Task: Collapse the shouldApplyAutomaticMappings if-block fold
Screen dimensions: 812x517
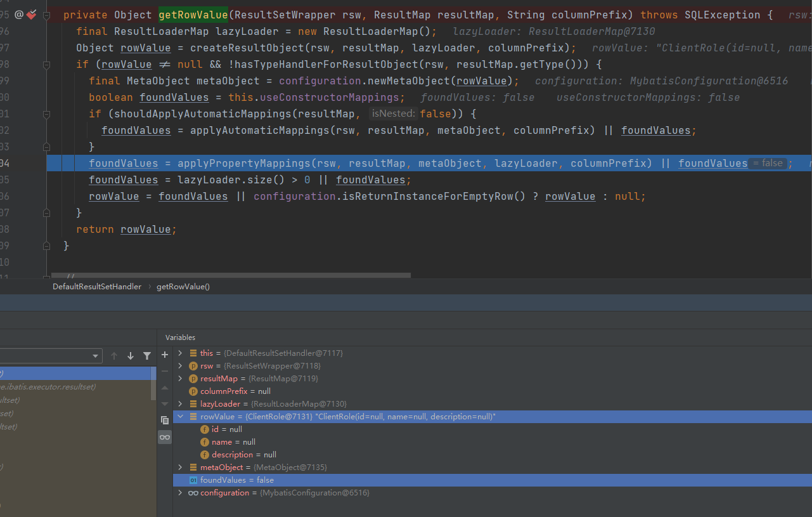Action: 46,114
